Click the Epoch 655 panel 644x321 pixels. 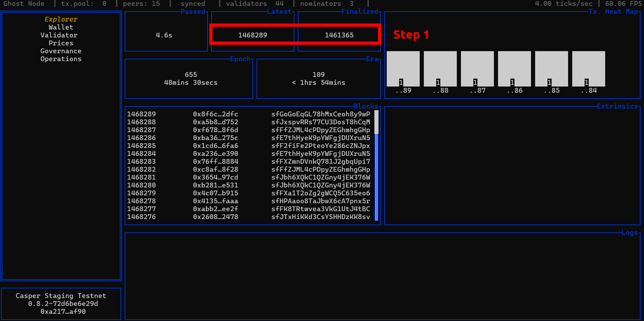tap(191, 79)
